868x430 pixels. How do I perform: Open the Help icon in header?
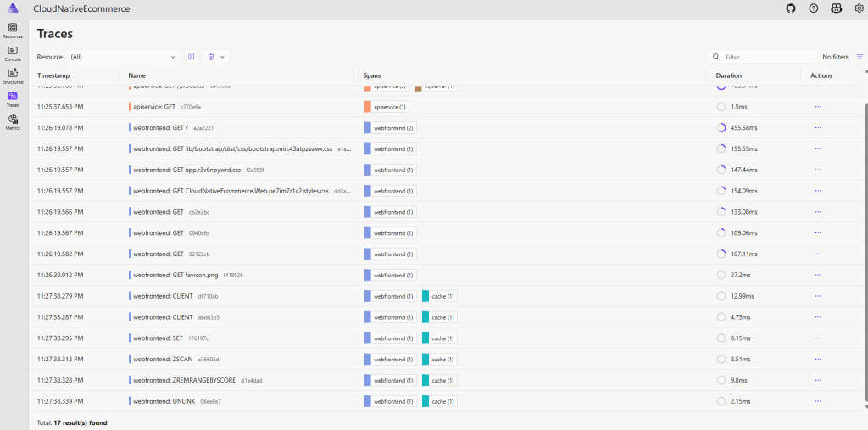coord(814,8)
